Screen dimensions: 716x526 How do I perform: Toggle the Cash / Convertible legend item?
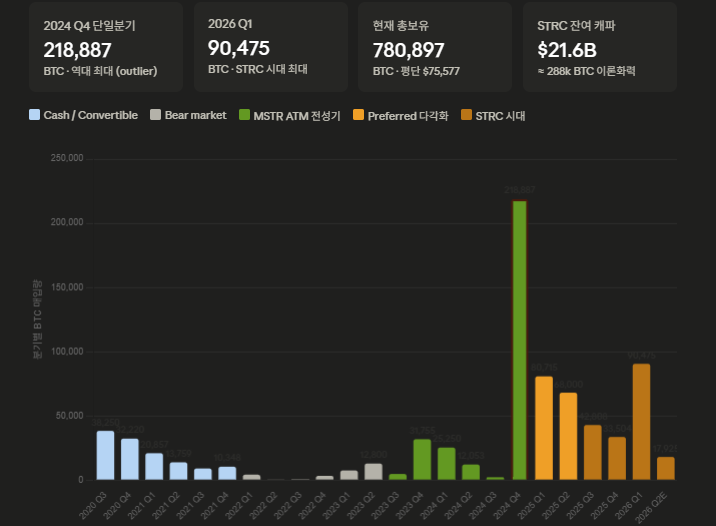[x=84, y=115]
